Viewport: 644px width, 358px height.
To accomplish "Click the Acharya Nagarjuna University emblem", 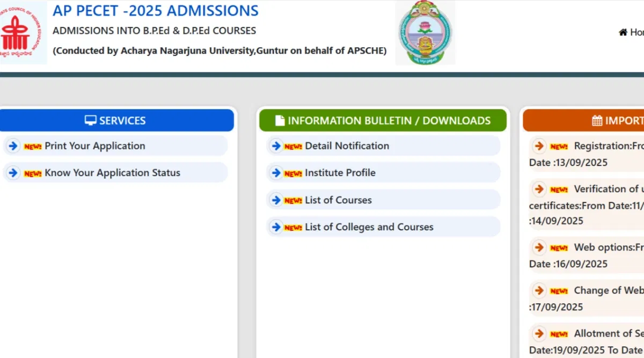I will coord(425,33).
